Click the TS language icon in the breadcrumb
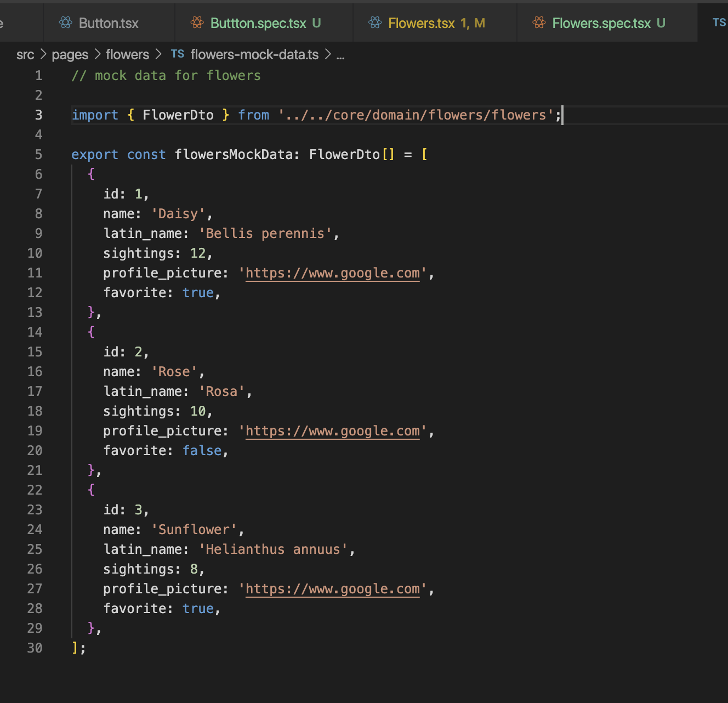728x703 pixels. point(177,54)
